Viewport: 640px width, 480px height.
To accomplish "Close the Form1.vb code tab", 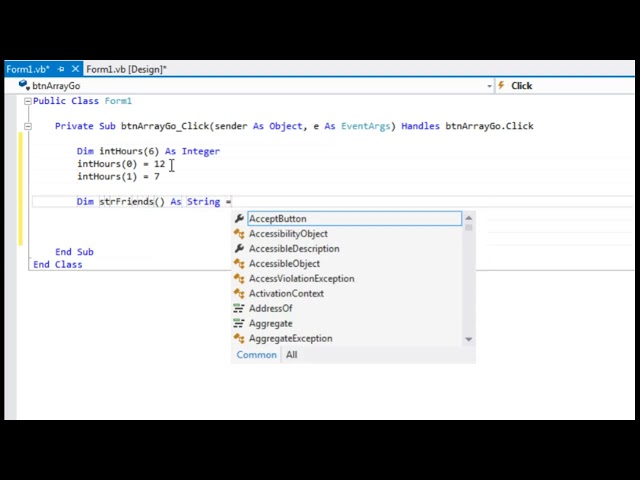I will 75,69.
